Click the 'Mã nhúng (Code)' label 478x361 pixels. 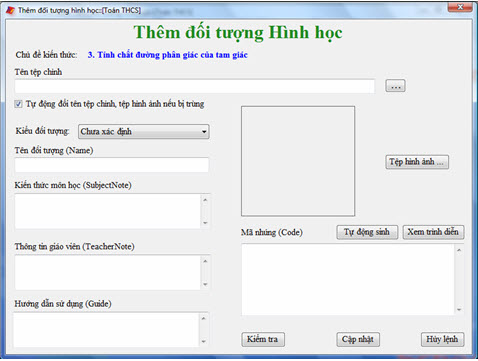(x=272, y=232)
